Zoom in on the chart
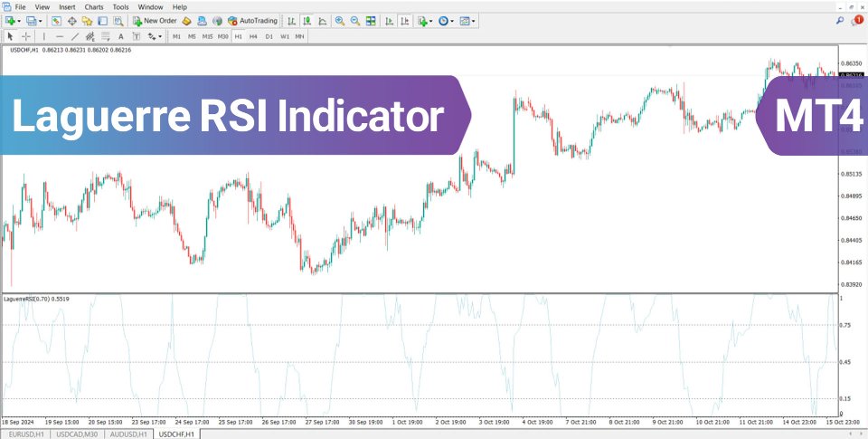This screenshot has width=868, height=439. pos(340,21)
